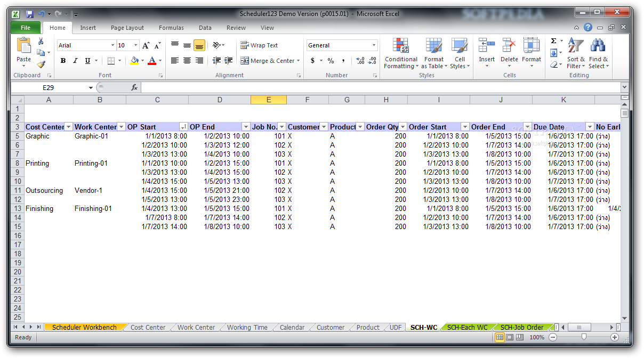
Task: Click the Increase Font Size icon
Action: coord(146,46)
